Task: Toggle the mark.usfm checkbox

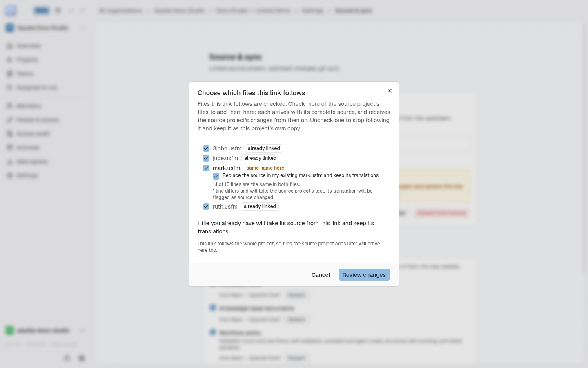Action: pyautogui.click(x=206, y=168)
